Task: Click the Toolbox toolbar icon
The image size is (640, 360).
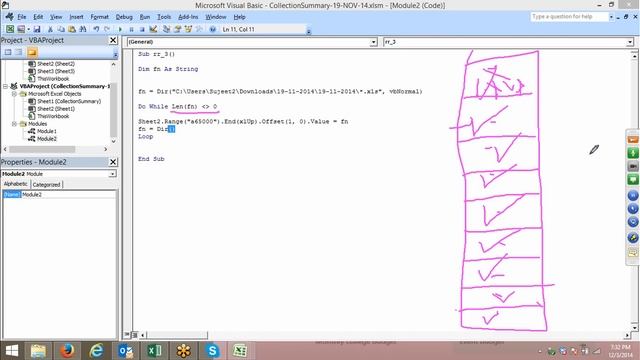Action: pyautogui.click(x=199, y=29)
